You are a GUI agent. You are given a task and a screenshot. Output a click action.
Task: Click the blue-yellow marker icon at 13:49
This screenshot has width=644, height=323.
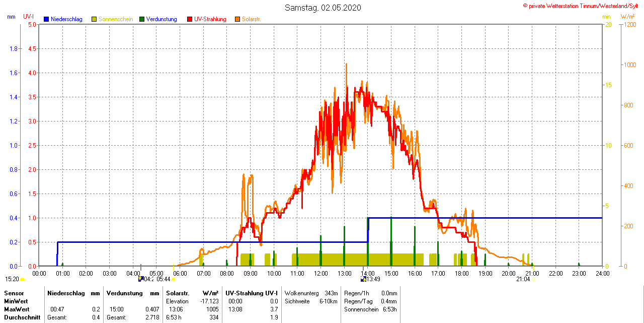tap(363, 278)
